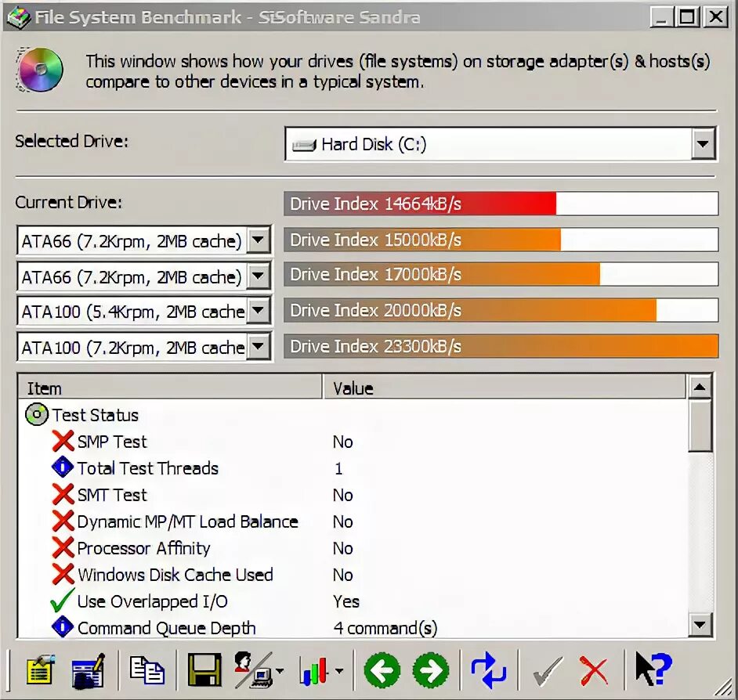Copy results using the documents icon

point(147,670)
